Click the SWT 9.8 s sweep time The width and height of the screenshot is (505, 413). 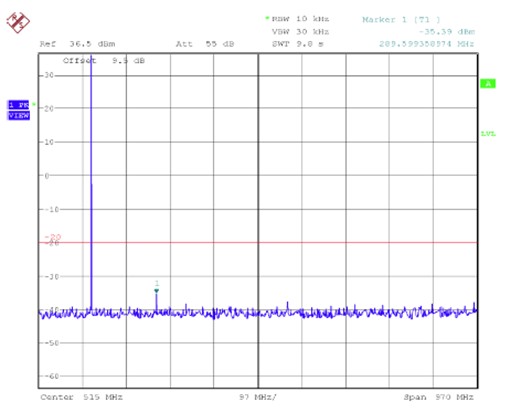tap(297, 44)
